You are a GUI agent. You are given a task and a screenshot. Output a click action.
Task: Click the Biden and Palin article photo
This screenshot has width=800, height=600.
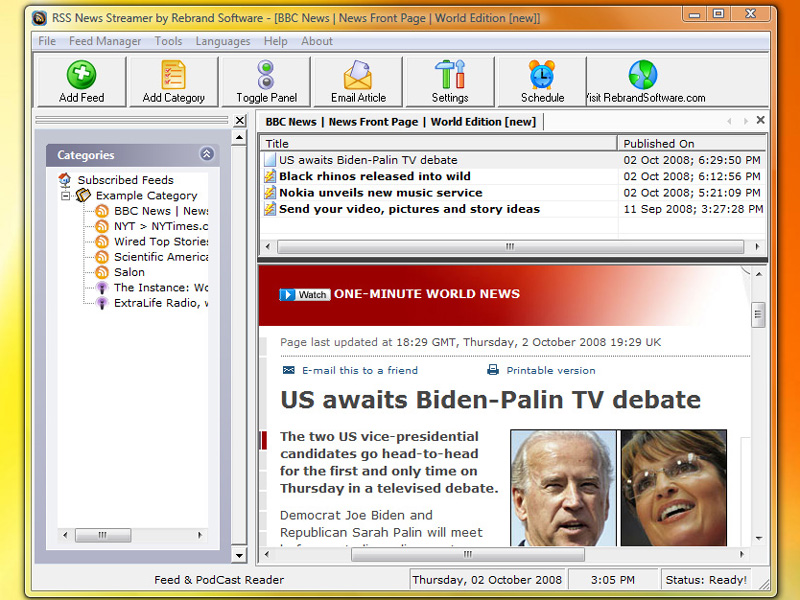click(619, 488)
